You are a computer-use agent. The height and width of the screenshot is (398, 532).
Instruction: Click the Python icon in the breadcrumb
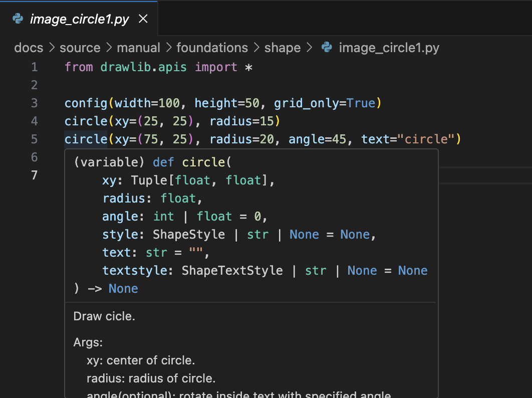pos(327,47)
